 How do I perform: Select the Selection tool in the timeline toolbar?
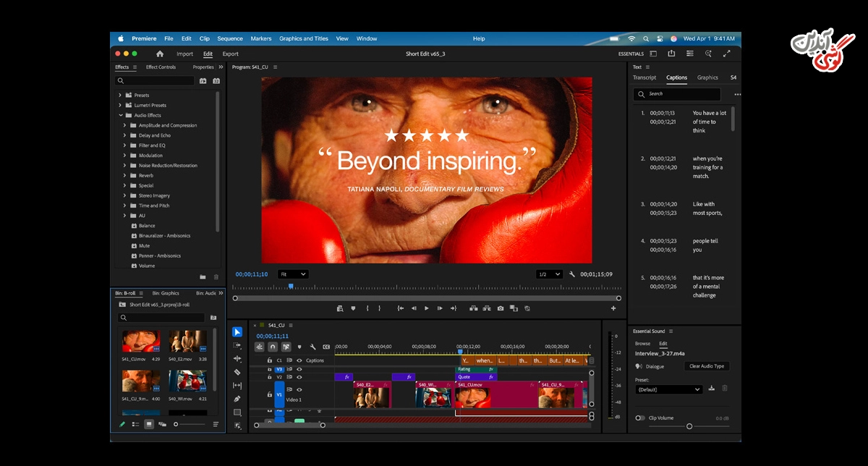[x=237, y=332]
